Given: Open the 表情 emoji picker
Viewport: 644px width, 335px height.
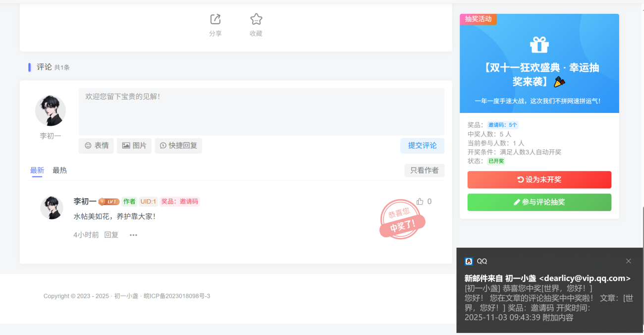Looking at the screenshot, I should click(x=96, y=146).
